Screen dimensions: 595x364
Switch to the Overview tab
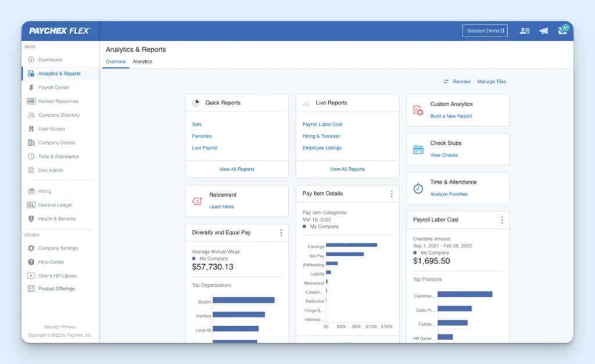click(116, 62)
